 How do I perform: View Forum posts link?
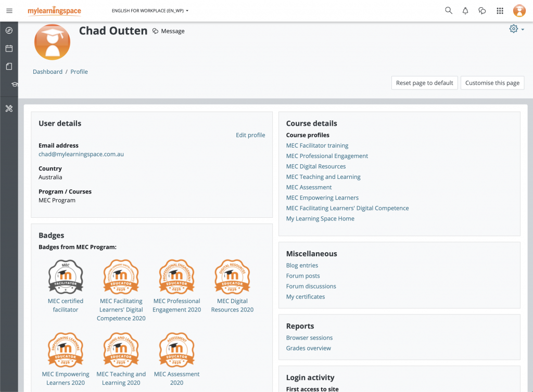(303, 276)
